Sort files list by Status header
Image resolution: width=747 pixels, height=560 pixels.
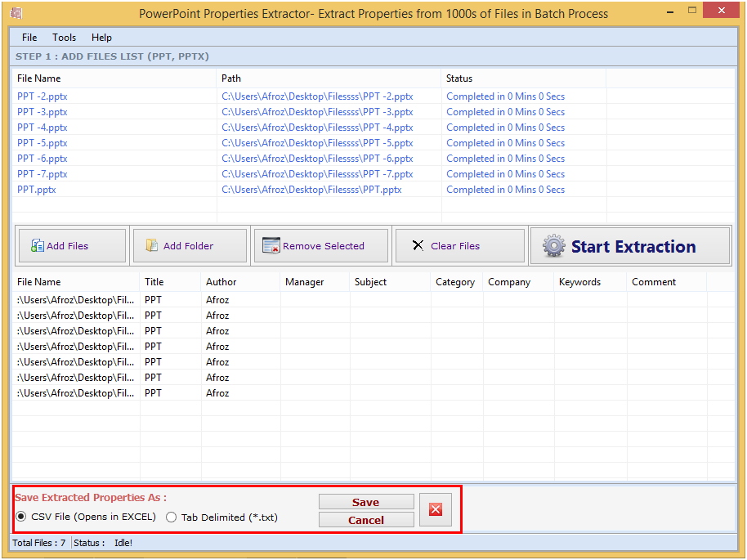point(524,78)
